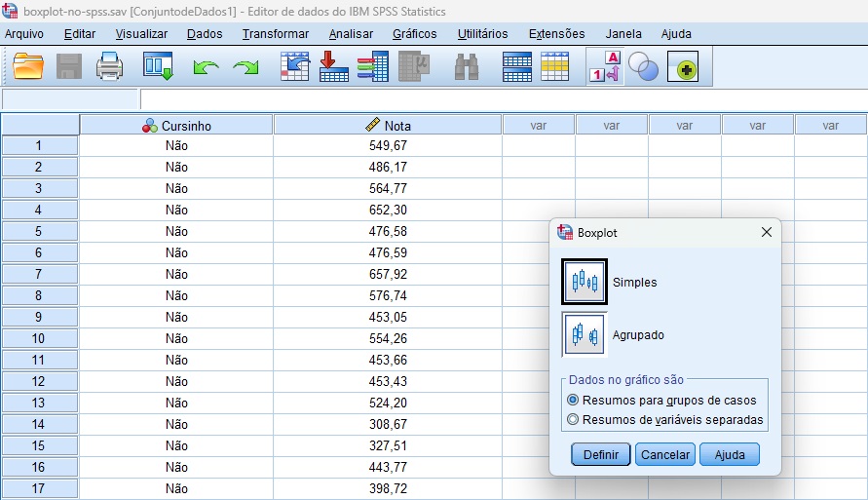868x500 pixels.
Task: Click the Go to case icon
Action: coord(294,66)
